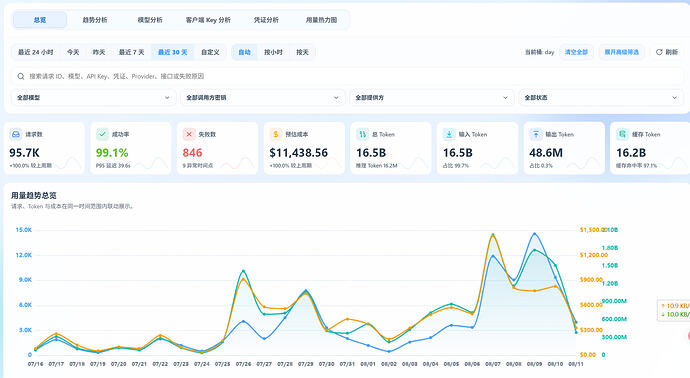This screenshot has height=378, width=690.
Task: Open the 全部状态 dropdown
Action: click(x=601, y=98)
